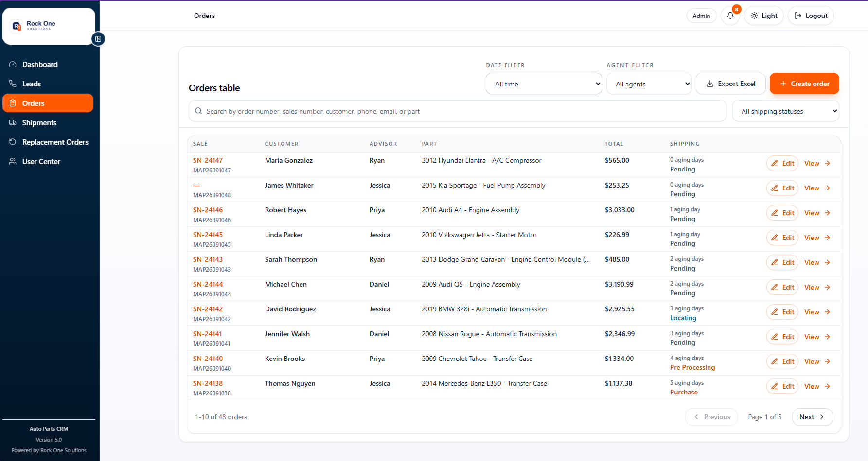Click the 1-10 of 48 orders count
This screenshot has width=868, height=461.
pyautogui.click(x=221, y=417)
